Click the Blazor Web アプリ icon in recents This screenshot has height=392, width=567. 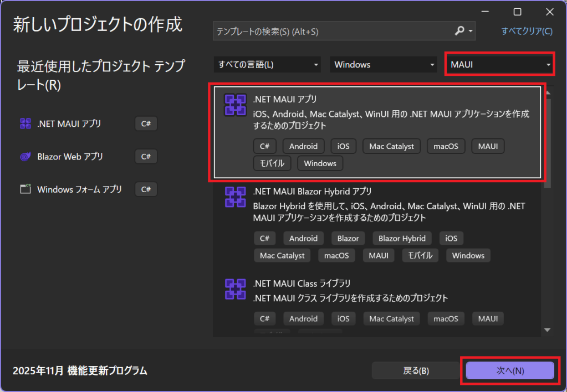tap(25, 157)
